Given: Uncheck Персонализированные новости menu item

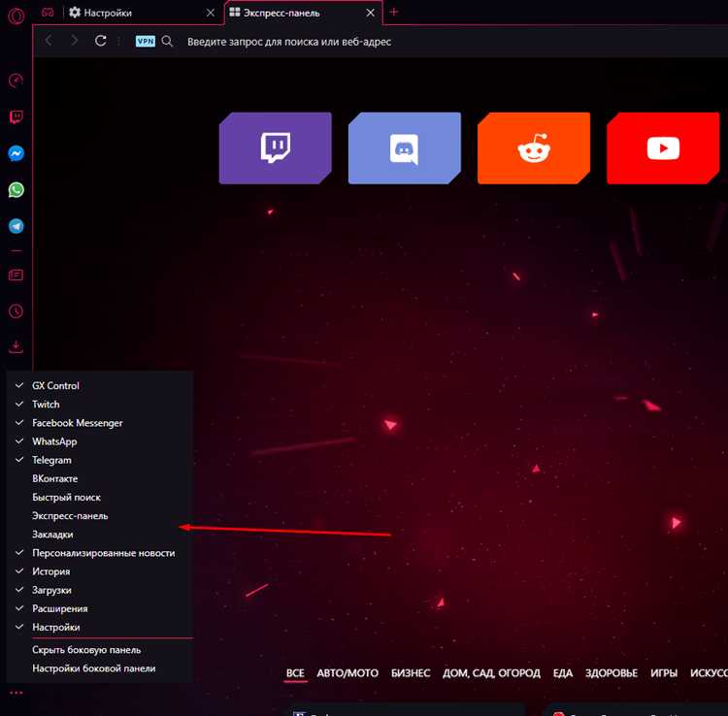Looking at the screenshot, I should [x=99, y=553].
